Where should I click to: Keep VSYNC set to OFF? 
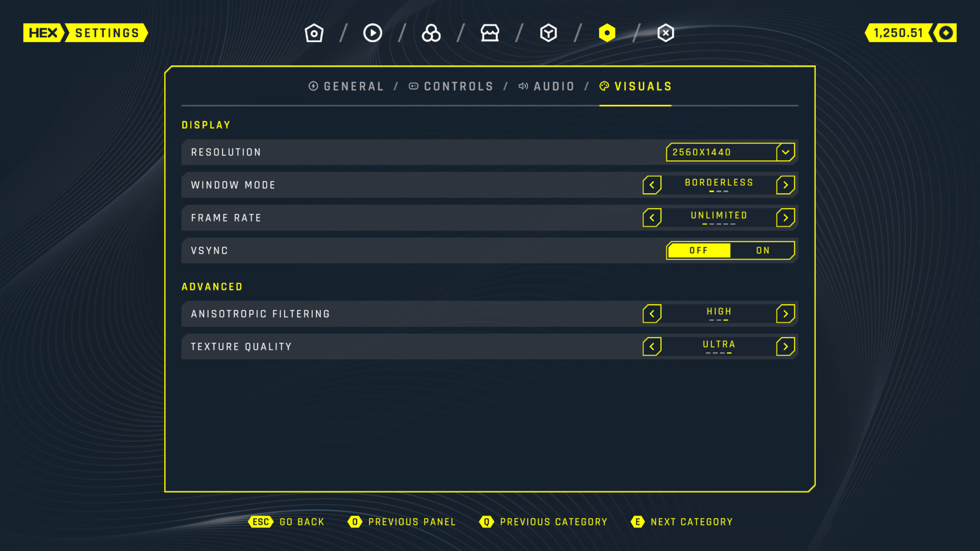click(699, 250)
